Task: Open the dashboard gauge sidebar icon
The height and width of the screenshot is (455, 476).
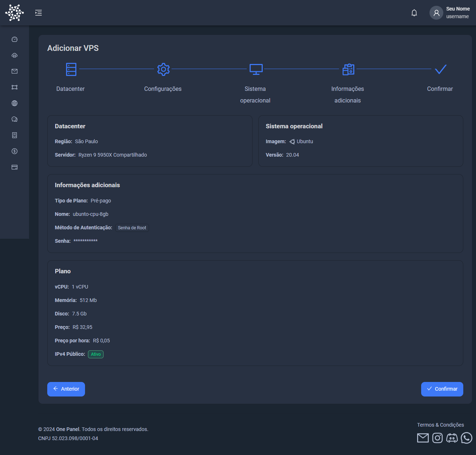Action: (x=15, y=39)
